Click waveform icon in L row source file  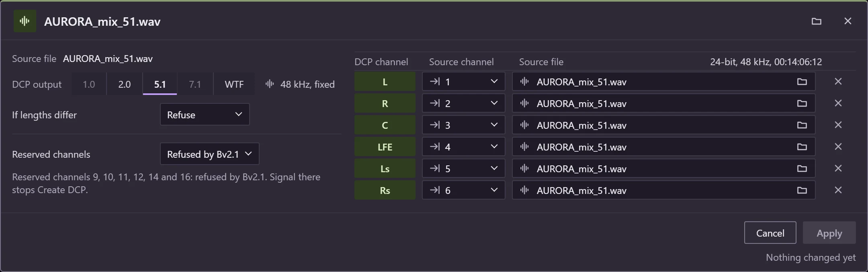click(x=524, y=82)
